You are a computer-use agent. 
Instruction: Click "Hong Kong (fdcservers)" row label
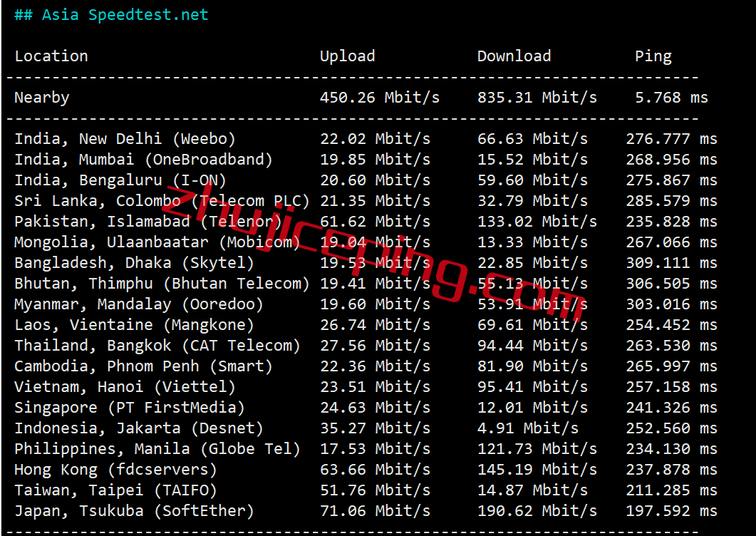click(x=115, y=471)
